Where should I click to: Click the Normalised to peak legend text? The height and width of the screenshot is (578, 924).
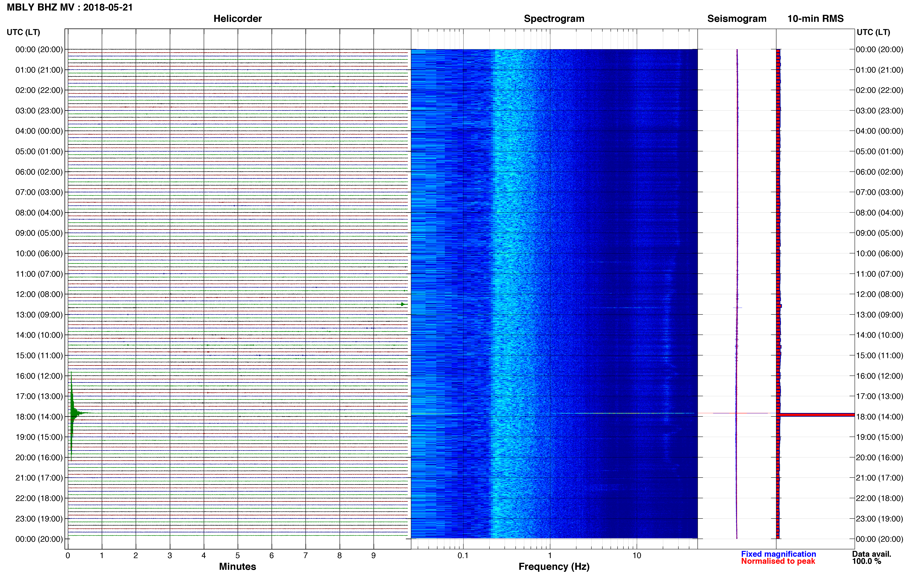tap(778, 561)
